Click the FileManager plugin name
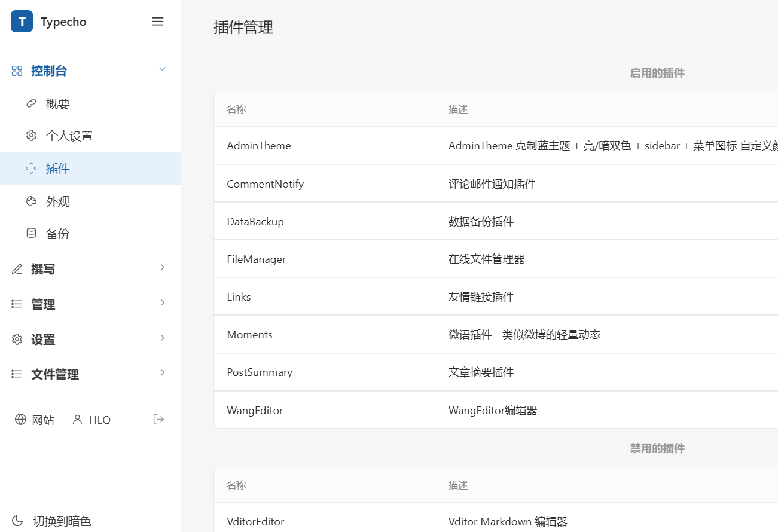The height and width of the screenshot is (532, 778). pos(257,259)
